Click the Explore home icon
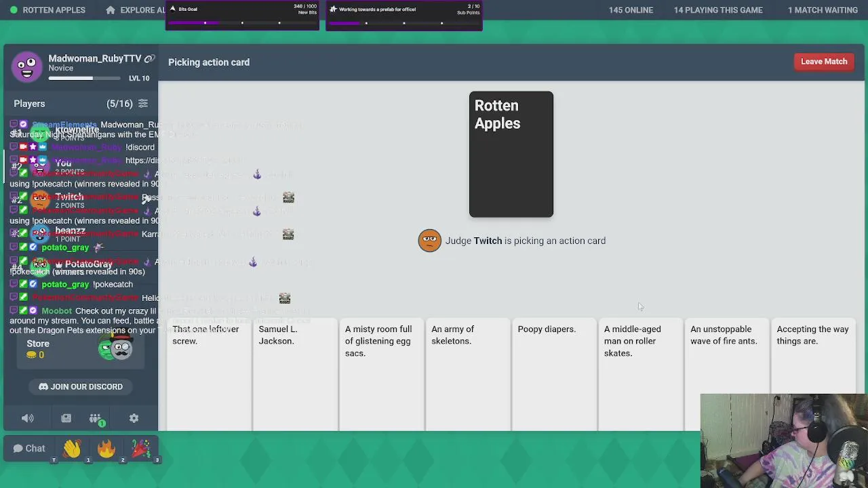868x488 pixels. tap(111, 10)
